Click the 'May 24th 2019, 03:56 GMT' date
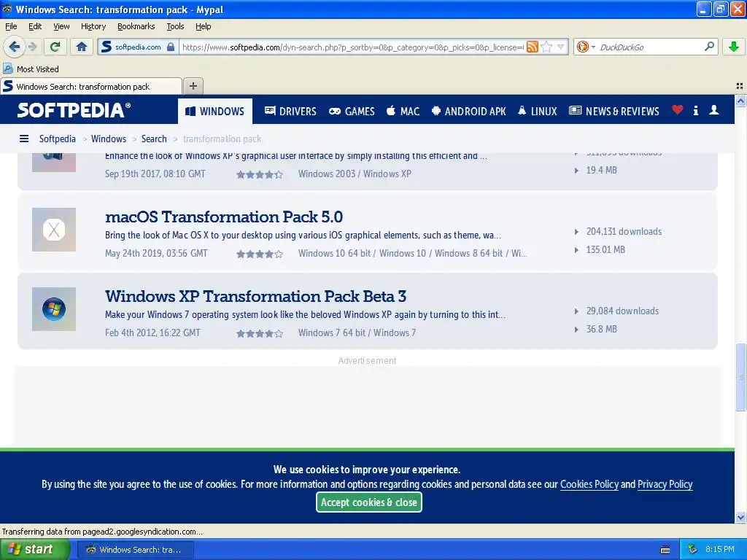The height and width of the screenshot is (560, 747). point(156,253)
